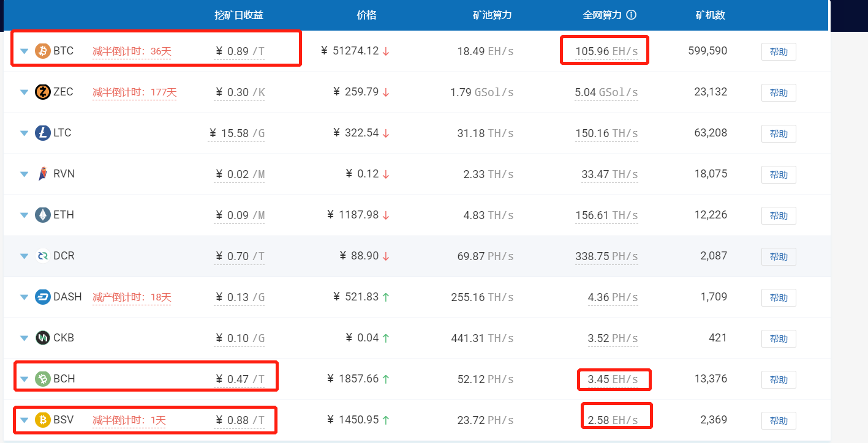Click the 帮助 button for BSV
This screenshot has height=443, width=868.
pos(779,420)
